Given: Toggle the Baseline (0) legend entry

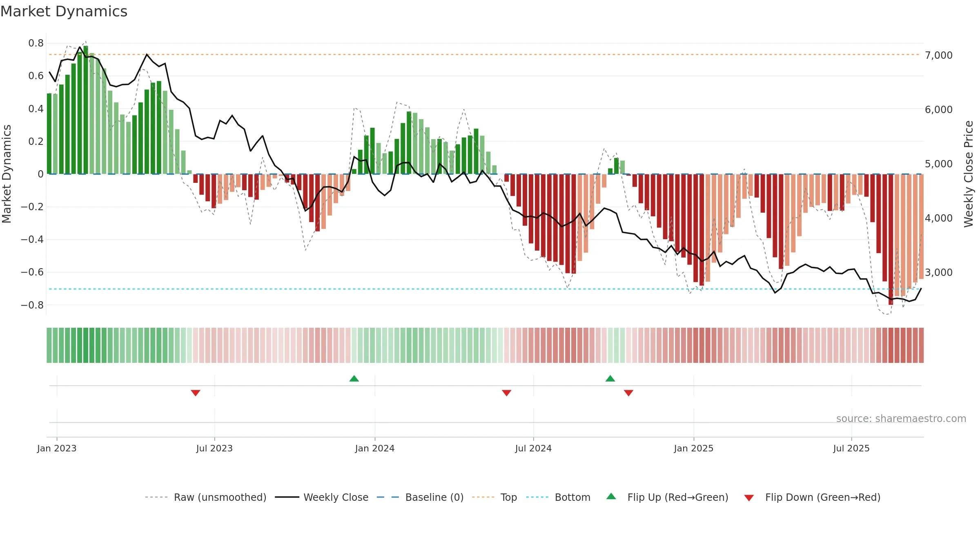Looking at the screenshot, I should 420,497.
